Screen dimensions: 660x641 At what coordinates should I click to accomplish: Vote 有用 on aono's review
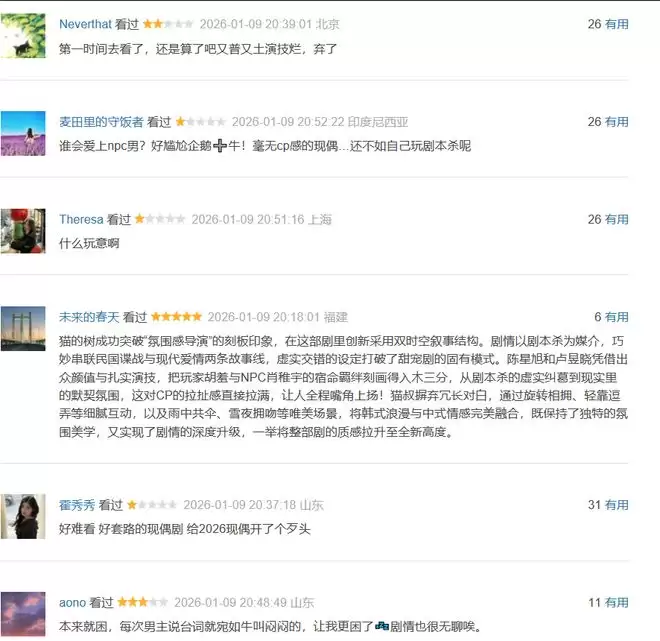(616, 602)
